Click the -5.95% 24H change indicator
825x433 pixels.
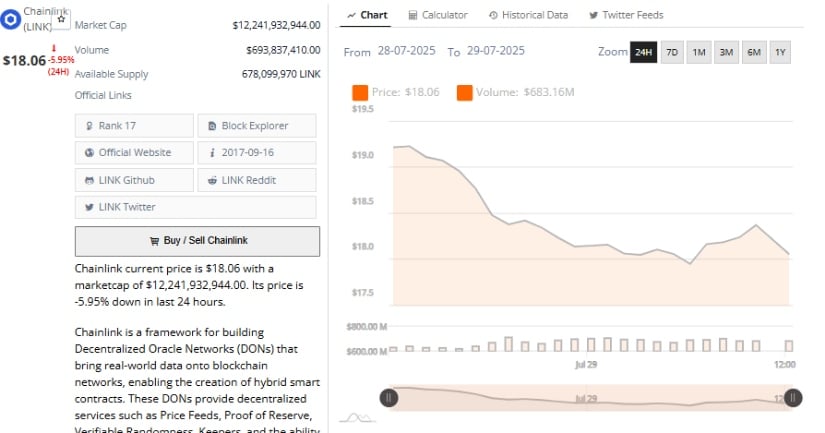[x=61, y=61]
